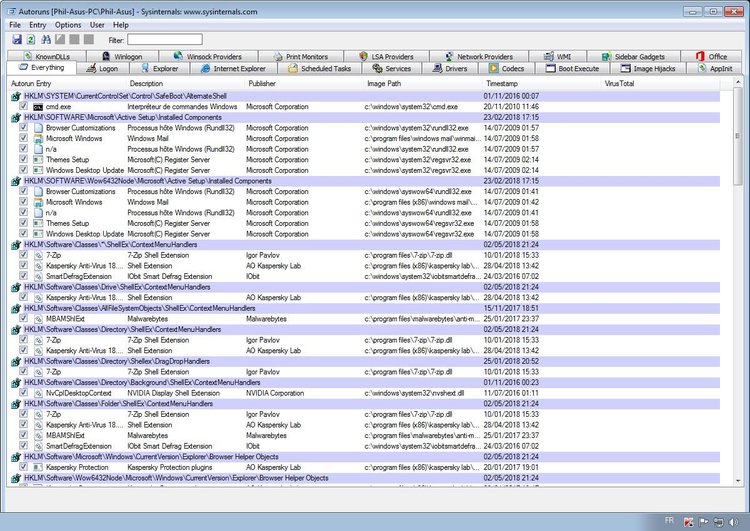Sort by the Autorun Entry column header
Viewport: 750px width, 531px height.
coord(67,84)
